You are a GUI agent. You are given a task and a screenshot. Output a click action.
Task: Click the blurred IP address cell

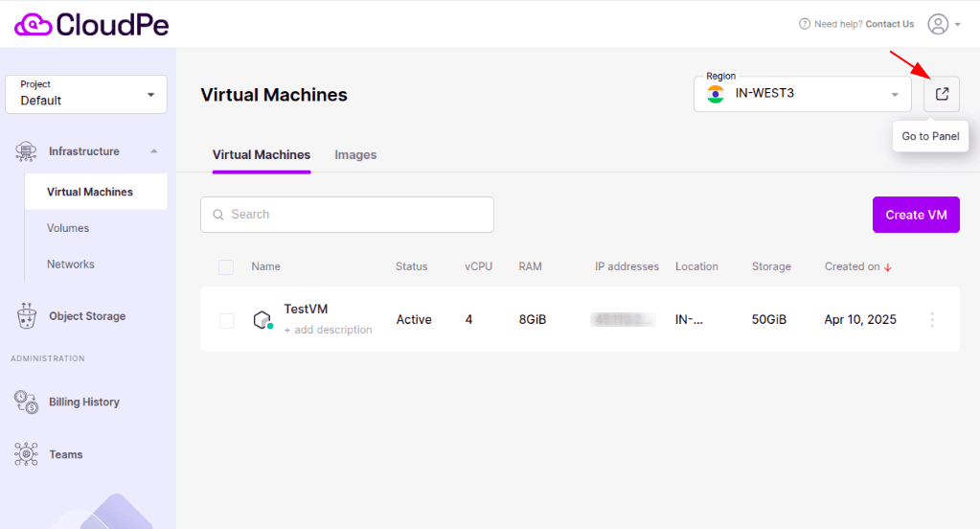click(623, 319)
